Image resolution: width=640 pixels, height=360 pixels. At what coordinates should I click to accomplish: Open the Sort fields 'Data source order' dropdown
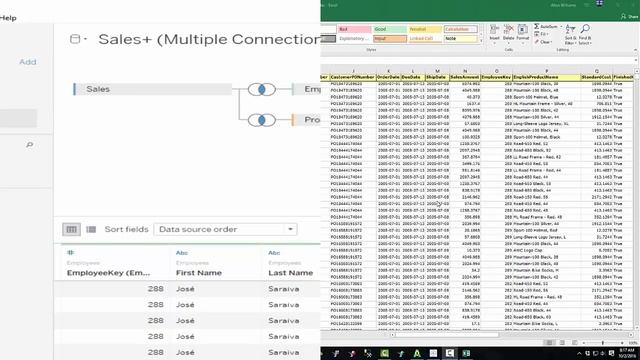[225, 229]
